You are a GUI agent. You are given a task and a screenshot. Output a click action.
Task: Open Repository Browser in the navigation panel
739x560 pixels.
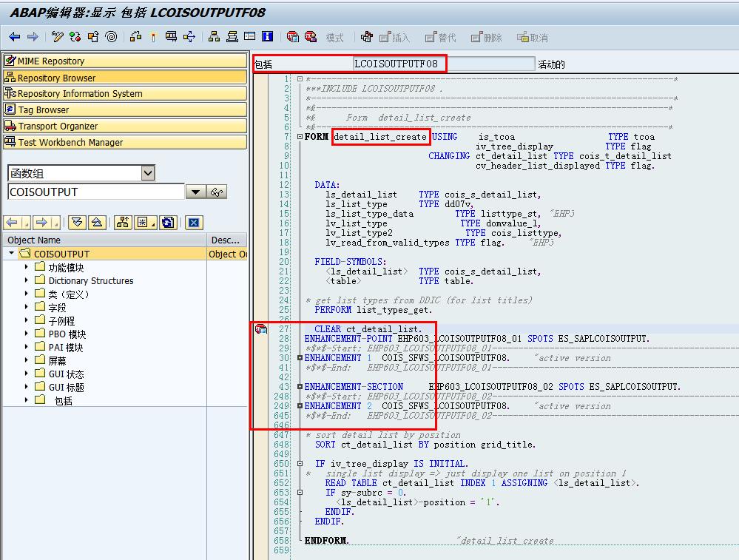point(125,78)
